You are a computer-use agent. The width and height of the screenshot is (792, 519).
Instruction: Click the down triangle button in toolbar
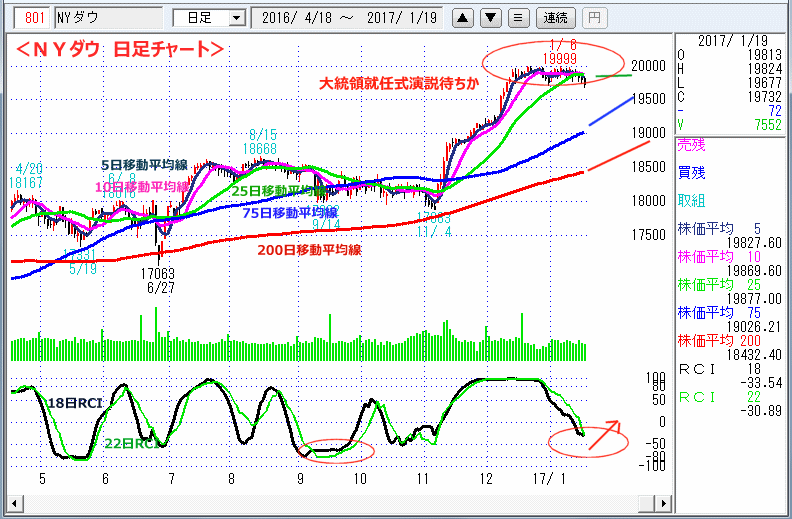489,18
